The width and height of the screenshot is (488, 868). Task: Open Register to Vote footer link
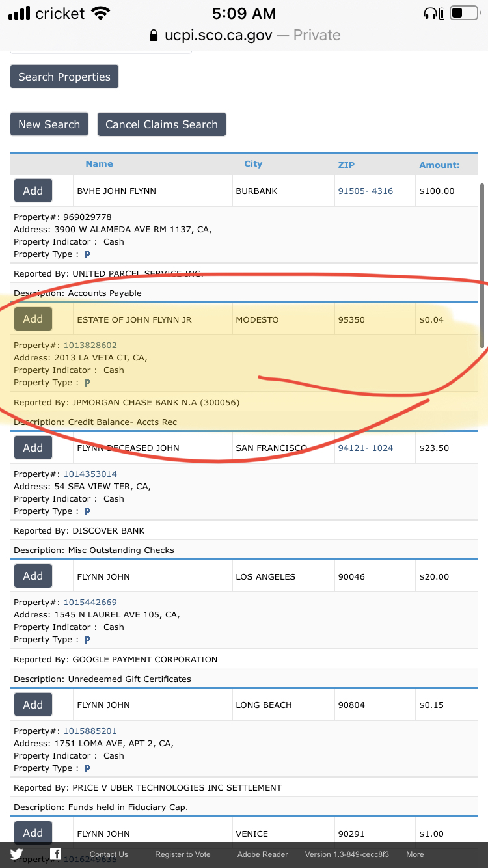(183, 854)
